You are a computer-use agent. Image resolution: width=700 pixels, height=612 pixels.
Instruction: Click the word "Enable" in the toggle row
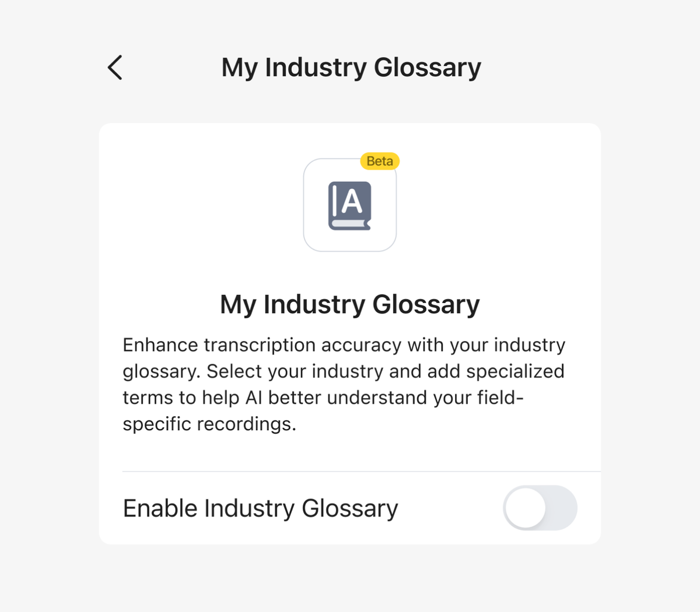pos(160,508)
